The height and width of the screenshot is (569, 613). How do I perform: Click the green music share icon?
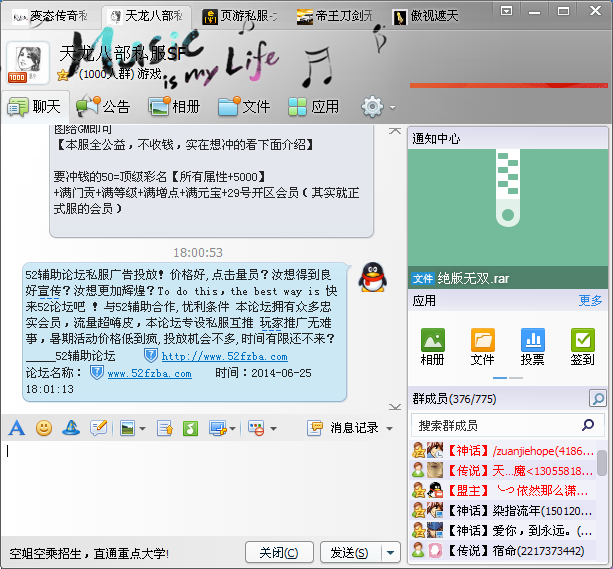click(190, 428)
